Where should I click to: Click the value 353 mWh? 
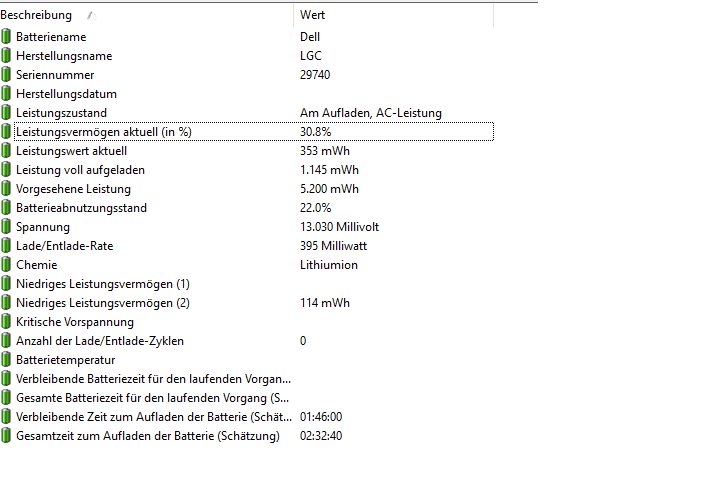pyautogui.click(x=325, y=151)
